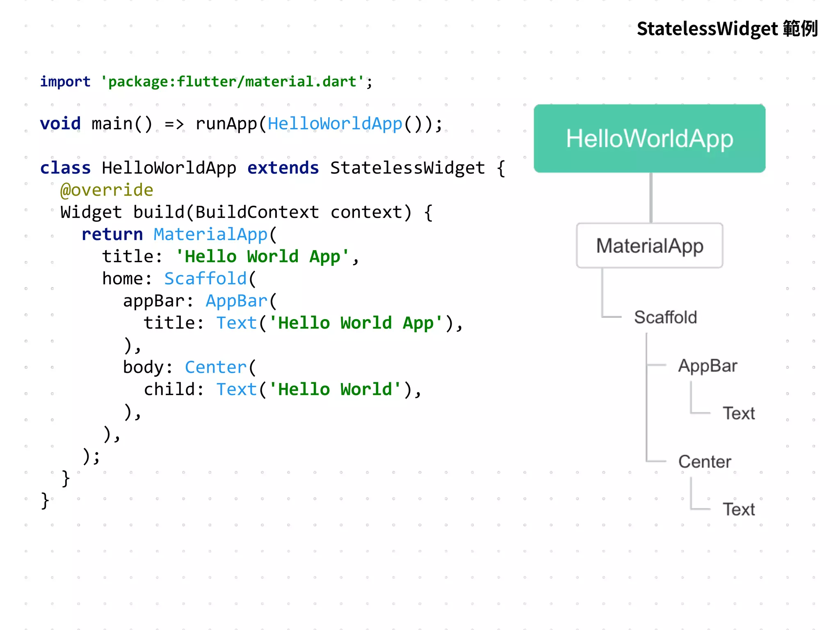Click the extends keyword in the class declaration
This screenshot has width=840, height=630.
coord(283,168)
